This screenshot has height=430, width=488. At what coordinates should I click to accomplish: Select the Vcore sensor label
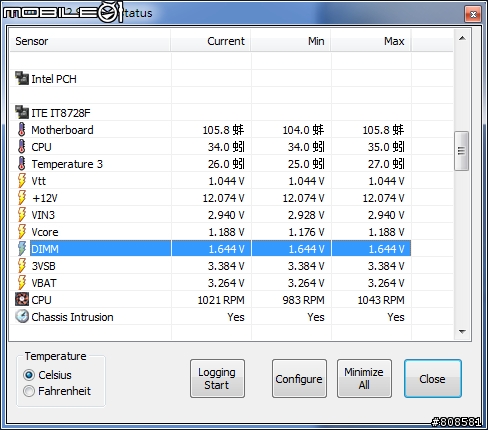45,232
